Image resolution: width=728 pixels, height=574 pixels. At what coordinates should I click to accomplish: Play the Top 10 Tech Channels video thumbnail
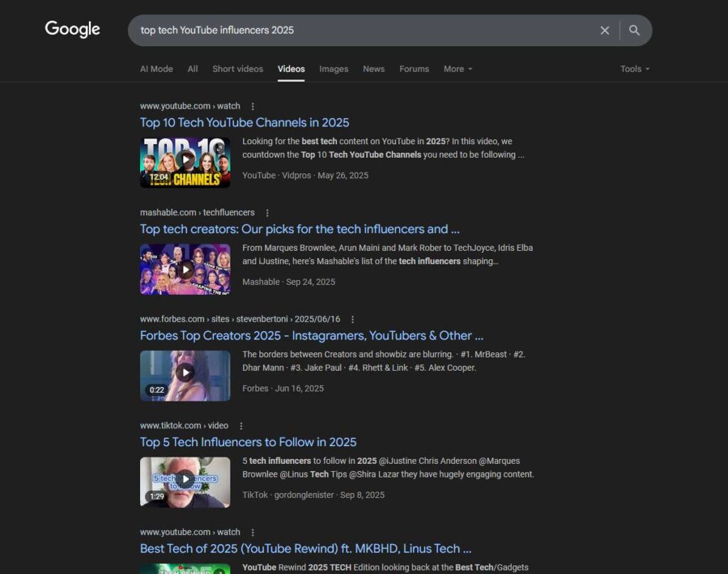186,163
